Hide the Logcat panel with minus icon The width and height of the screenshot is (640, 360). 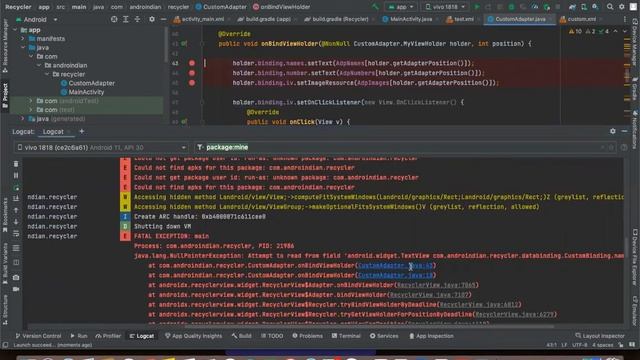click(624, 131)
